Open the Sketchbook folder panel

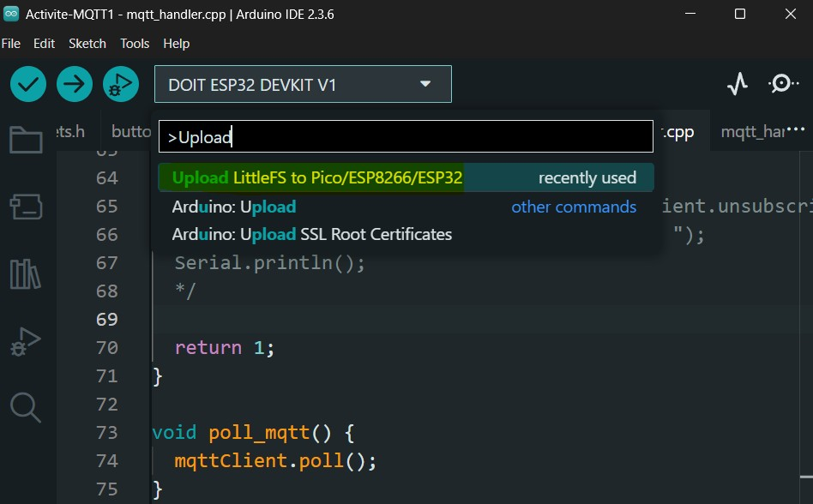coord(26,140)
